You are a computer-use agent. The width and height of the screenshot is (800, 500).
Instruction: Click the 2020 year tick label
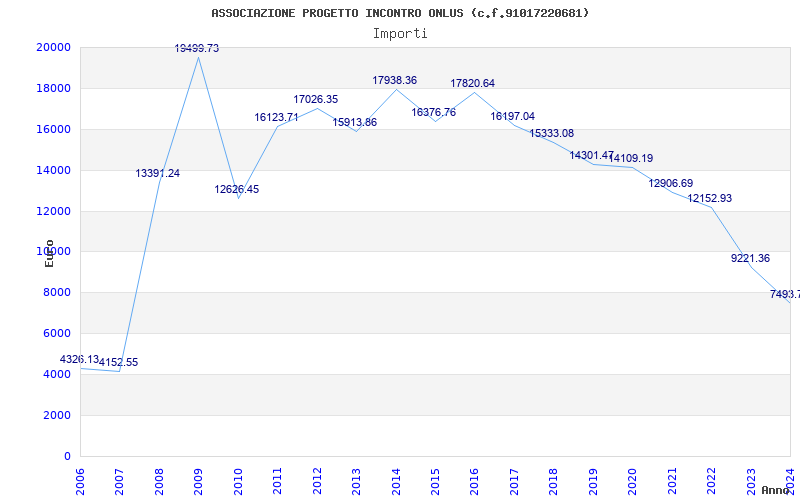point(631,480)
